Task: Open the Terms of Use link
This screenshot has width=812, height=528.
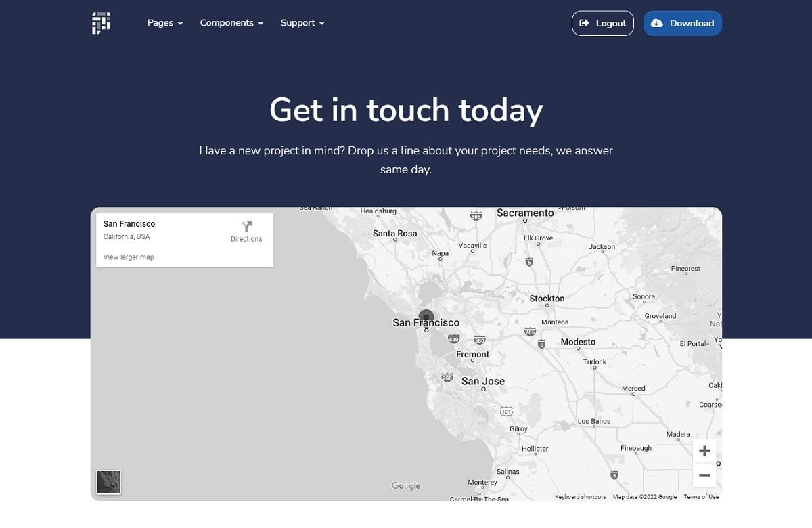Action: [x=701, y=496]
